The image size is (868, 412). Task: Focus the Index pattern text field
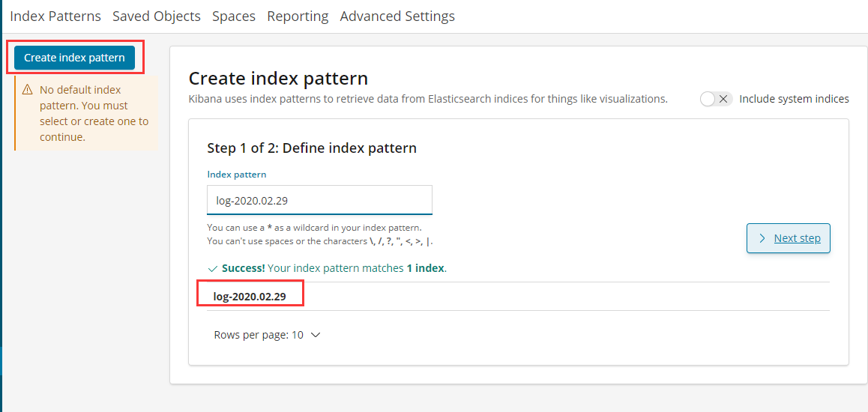coord(319,200)
